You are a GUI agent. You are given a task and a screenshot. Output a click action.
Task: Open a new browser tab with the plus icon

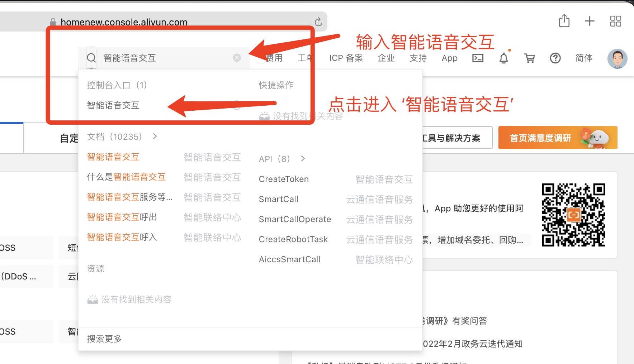590,21
